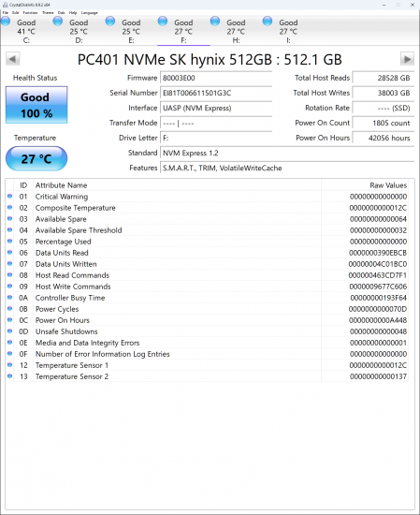Select drive H: health status orb

click(x=215, y=22)
